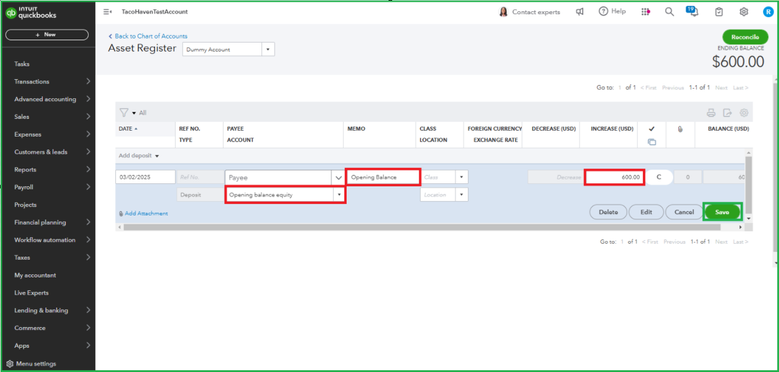Click the Contact experts label
The width and height of the screenshot is (779, 372).
point(536,12)
